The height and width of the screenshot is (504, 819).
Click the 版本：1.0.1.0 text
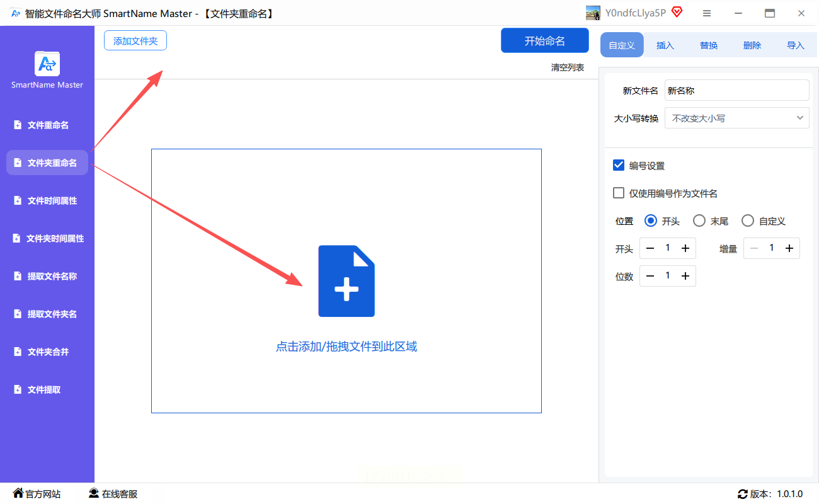777,494
